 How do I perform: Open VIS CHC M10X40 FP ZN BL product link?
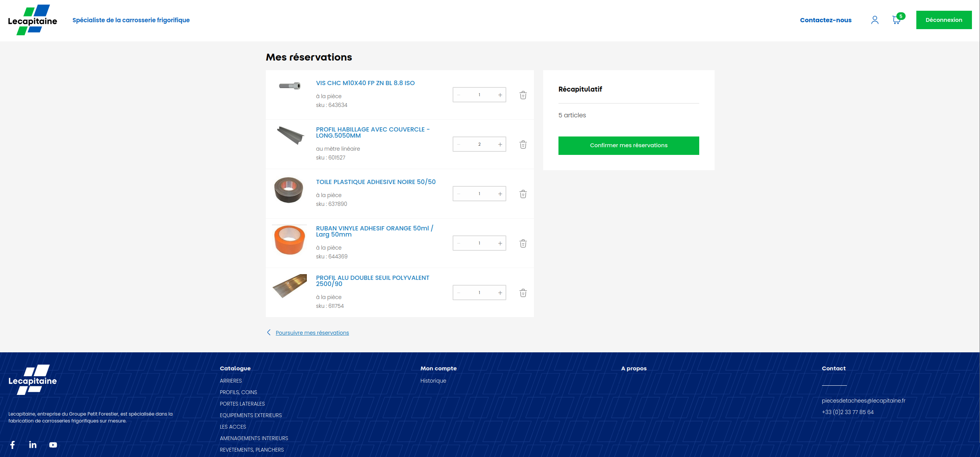point(365,83)
